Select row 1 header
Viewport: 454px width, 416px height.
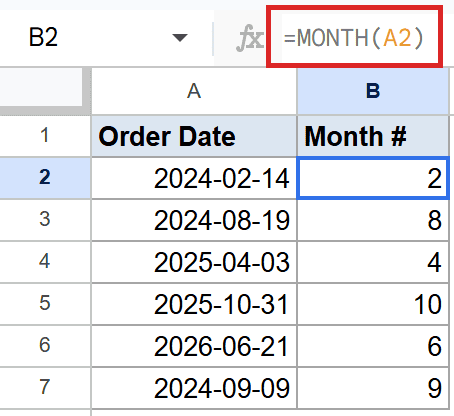point(45,136)
